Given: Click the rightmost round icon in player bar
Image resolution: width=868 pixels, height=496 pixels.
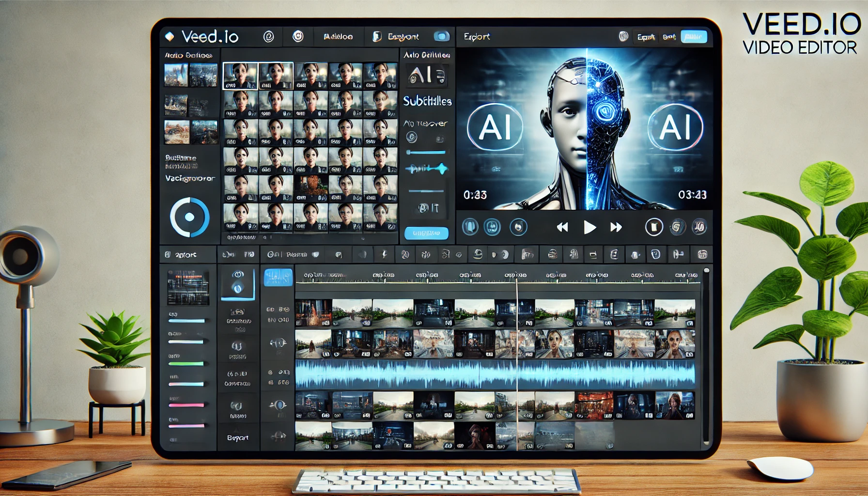Looking at the screenshot, I should click(699, 226).
